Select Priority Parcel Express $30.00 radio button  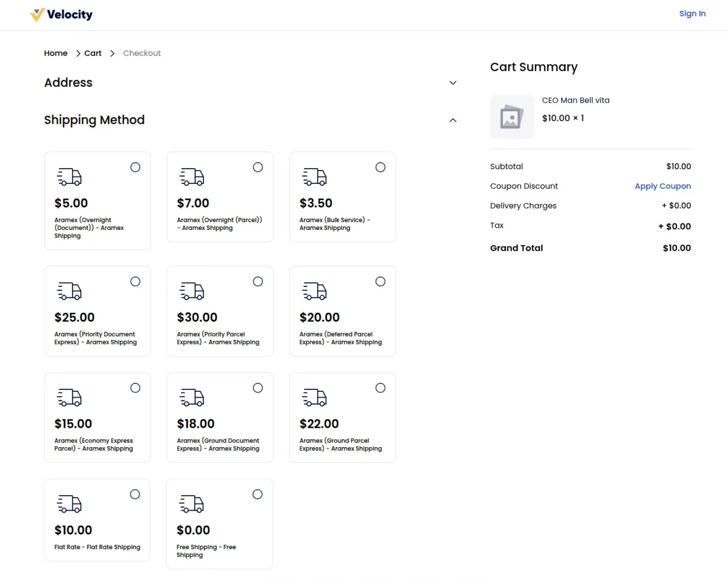[x=258, y=281]
